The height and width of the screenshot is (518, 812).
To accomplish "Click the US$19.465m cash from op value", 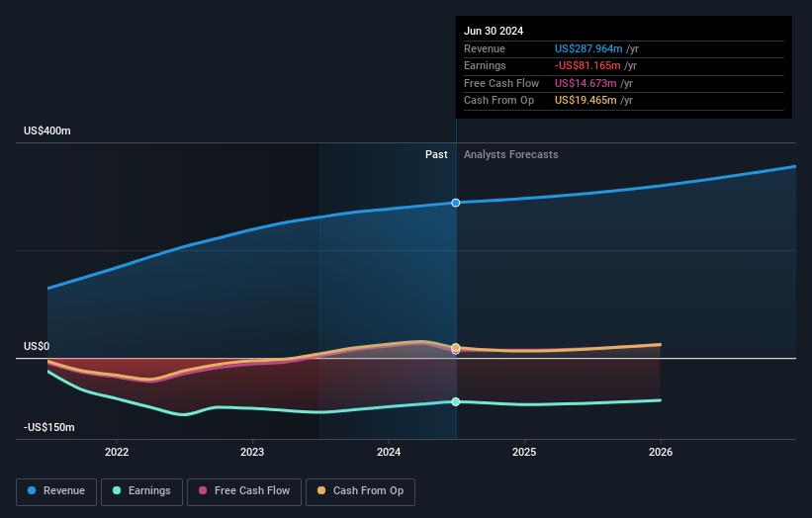I will (586, 101).
